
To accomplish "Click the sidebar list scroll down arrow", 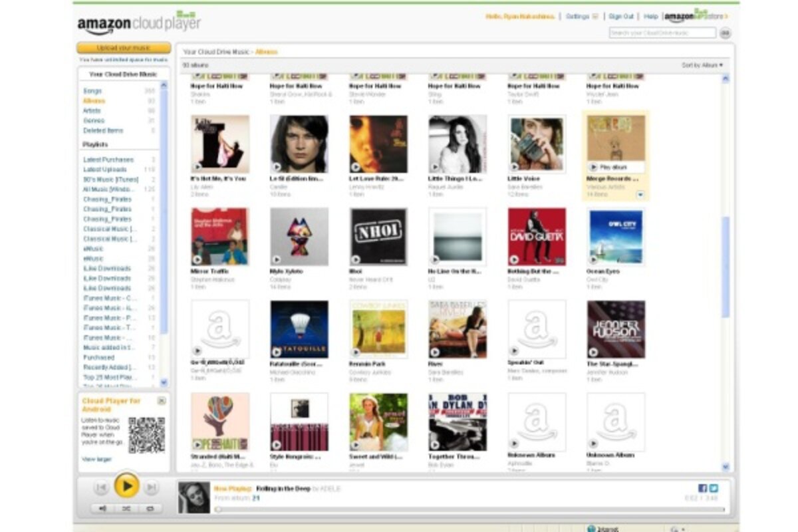I will point(164,382).
